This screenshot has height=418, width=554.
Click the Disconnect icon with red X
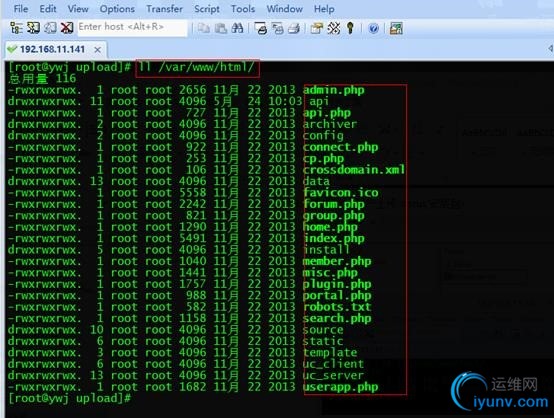coord(66,28)
